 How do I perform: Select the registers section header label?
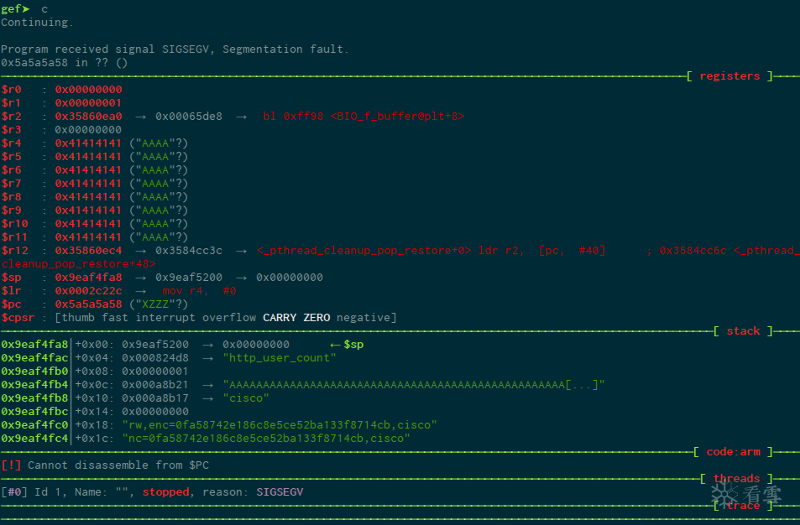click(729, 76)
